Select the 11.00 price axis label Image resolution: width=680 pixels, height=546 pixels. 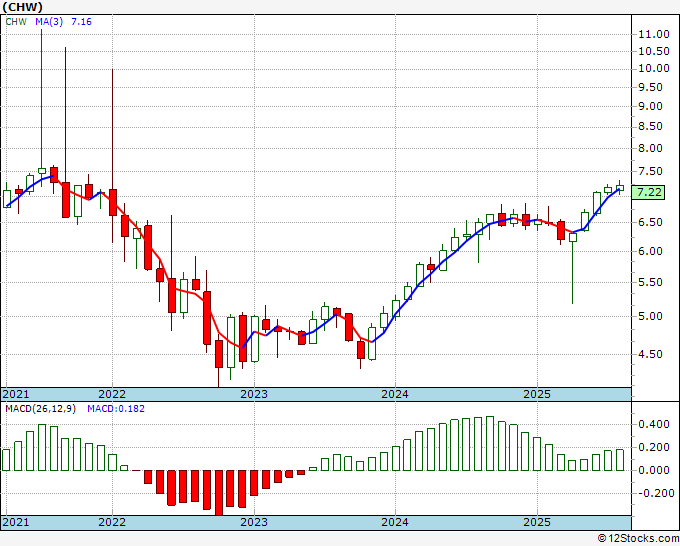[654, 34]
